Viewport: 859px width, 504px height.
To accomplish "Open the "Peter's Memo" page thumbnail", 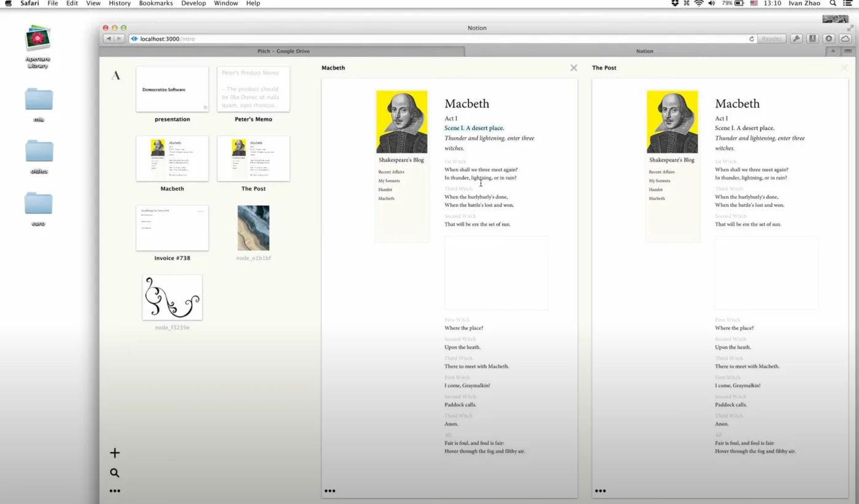I will coord(253,90).
